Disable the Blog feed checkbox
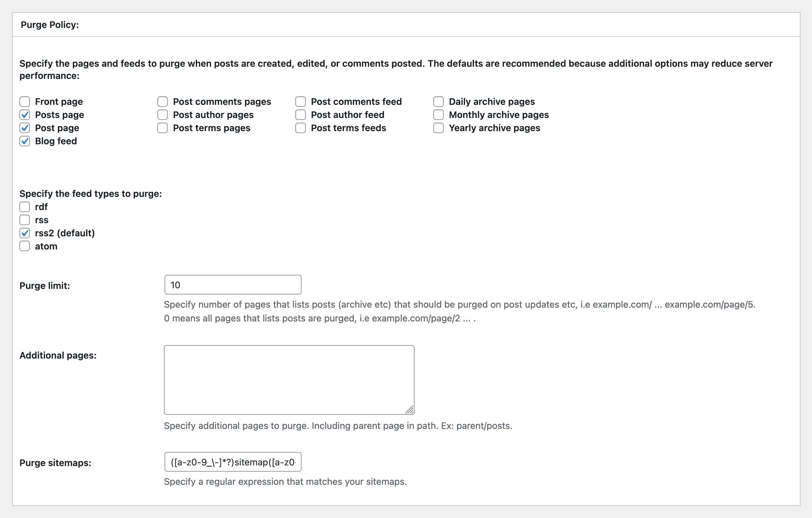The height and width of the screenshot is (518, 812). 25,141
